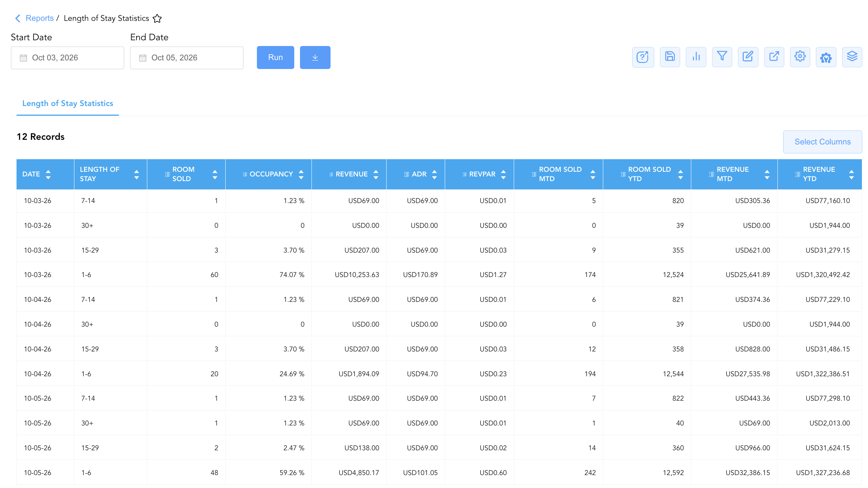Sort by Length of Stay column

pos(136,174)
